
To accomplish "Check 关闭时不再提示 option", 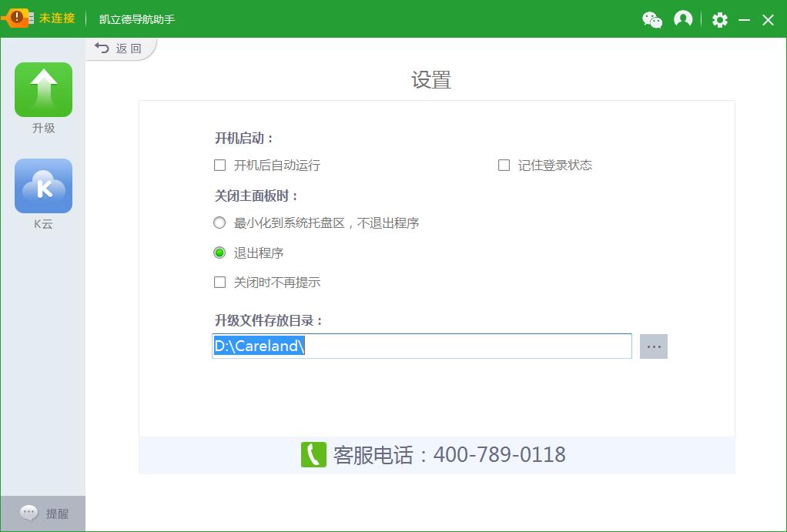I will 219,282.
